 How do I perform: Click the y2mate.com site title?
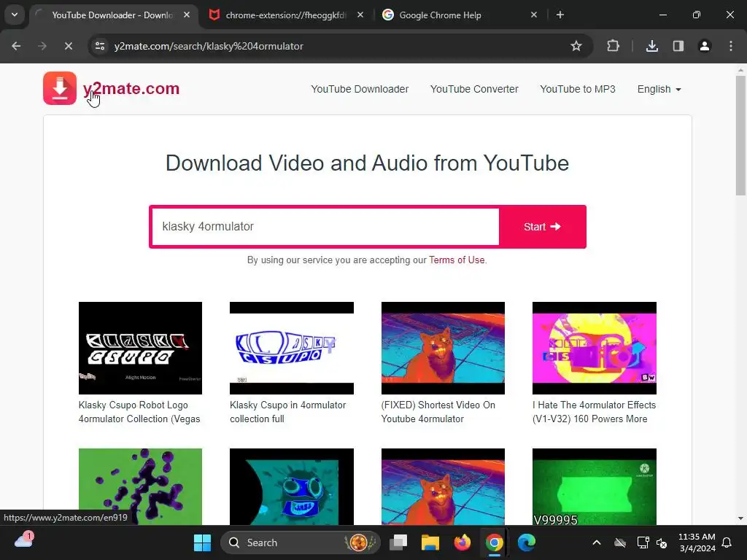131,88
